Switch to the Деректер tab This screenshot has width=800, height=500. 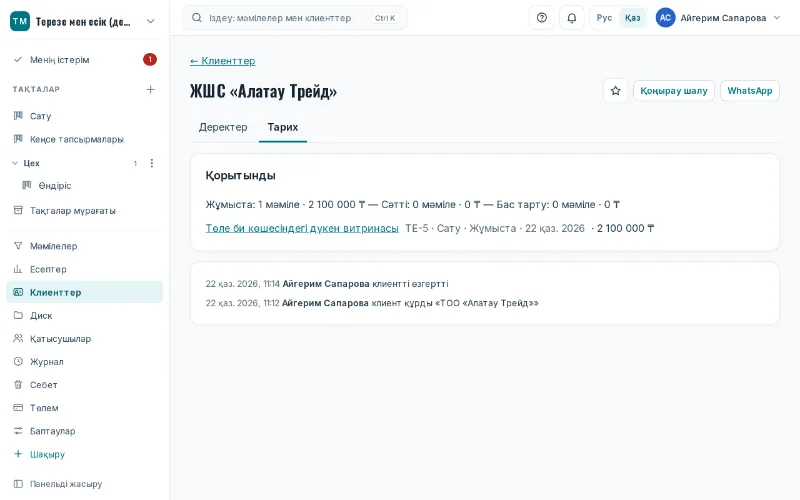point(223,127)
